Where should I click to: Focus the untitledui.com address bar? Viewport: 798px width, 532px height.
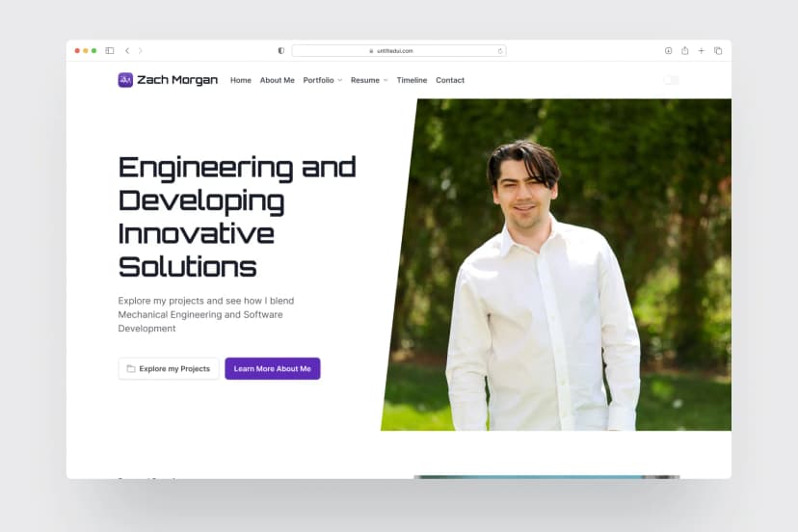399,51
